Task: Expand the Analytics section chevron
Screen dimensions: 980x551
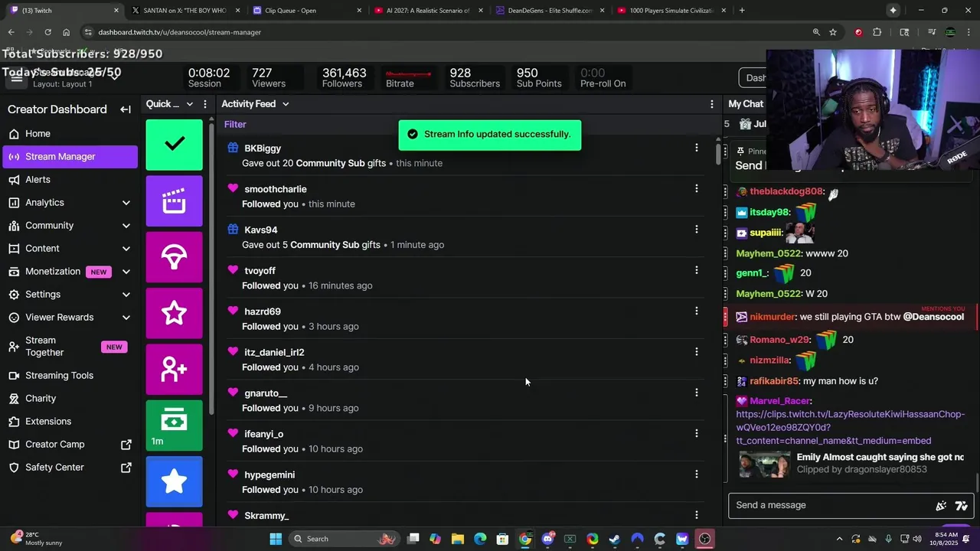Action: pyautogui.click(x=126, y=203)
